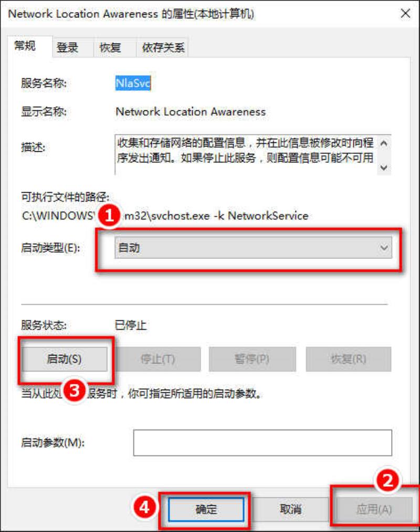Select the 依存关系 tab
The height and width of the screenshot is (532, 420).
pos(163,47)
